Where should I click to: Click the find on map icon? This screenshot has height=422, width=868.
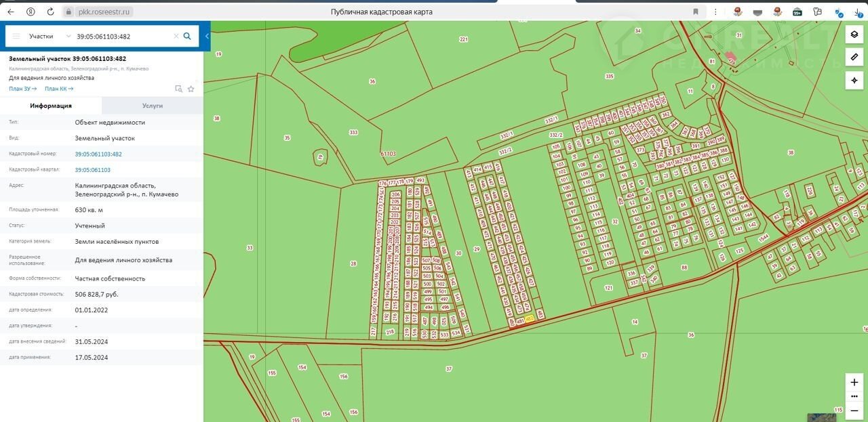pos(178,89)
